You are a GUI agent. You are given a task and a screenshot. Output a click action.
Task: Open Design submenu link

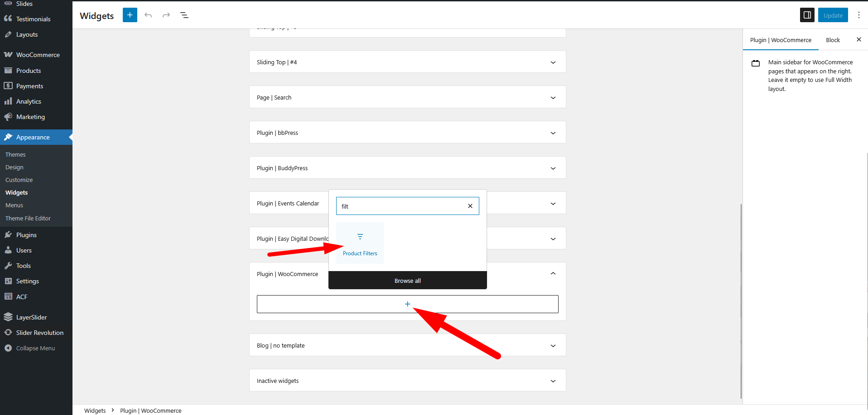pyautogui.click(x=14, y=167)
